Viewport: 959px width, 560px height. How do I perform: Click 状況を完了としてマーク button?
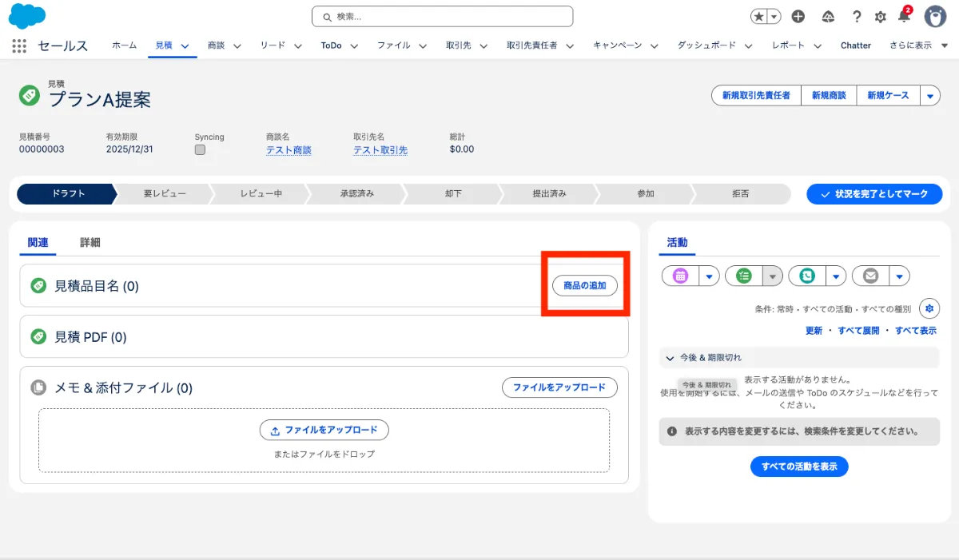point(874,194)
